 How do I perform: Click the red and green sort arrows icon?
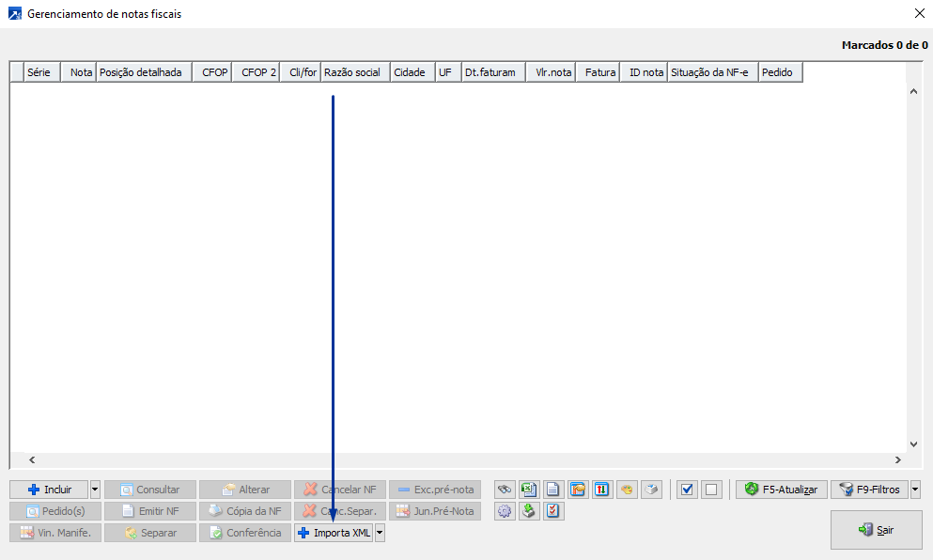click(x=602, y=490)
